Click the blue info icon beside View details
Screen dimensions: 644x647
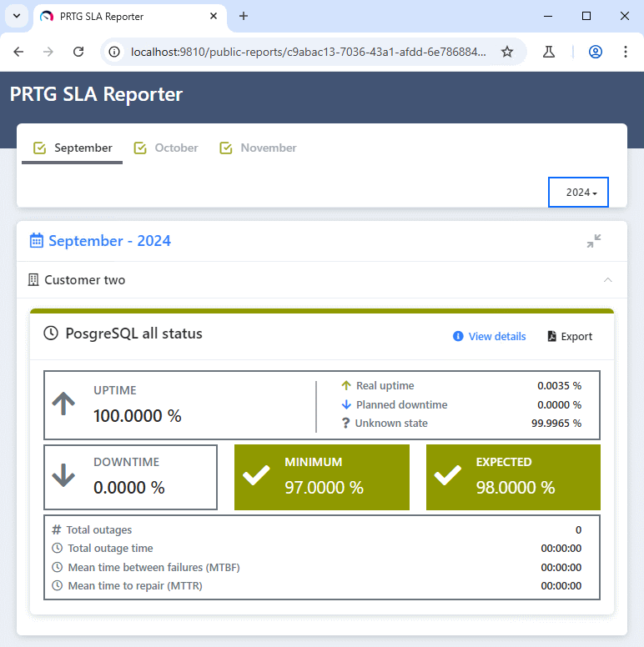tap(458, 336)
